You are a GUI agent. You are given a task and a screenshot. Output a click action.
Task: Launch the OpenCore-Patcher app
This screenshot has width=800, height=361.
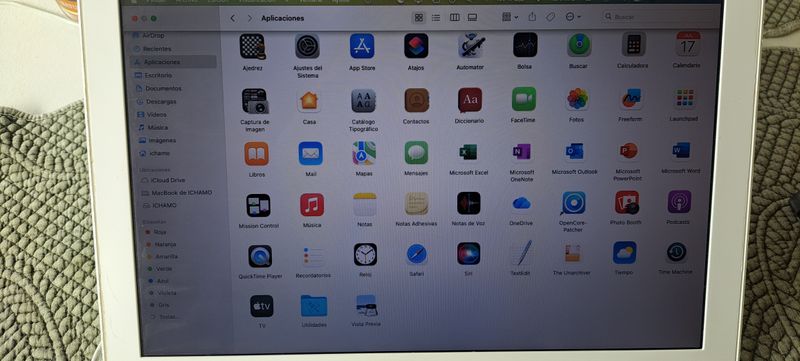(x=573, y=202)
